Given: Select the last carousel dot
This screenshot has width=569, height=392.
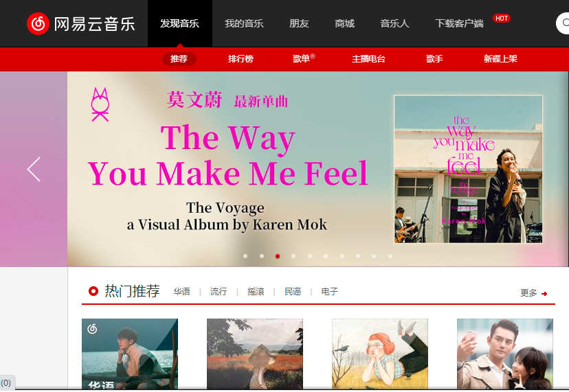Looking at the screenshot, I should pyautogui.click(x=390, y=256).
